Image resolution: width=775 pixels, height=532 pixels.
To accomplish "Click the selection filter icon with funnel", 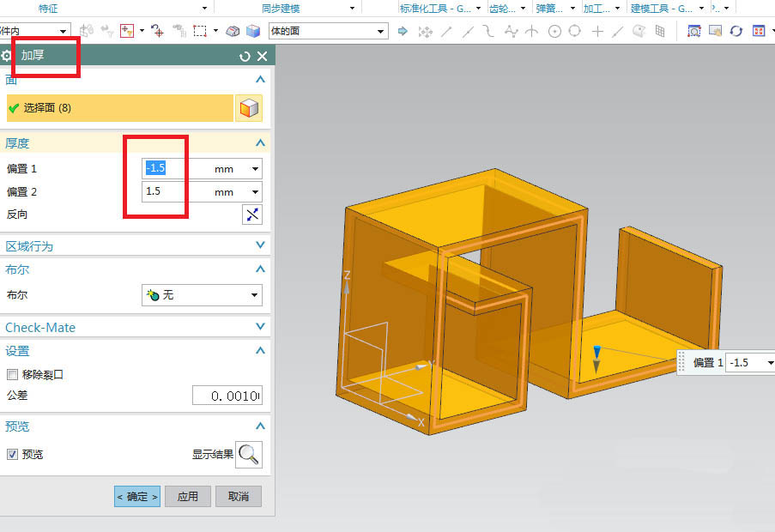I will click(x=127, y=31).
